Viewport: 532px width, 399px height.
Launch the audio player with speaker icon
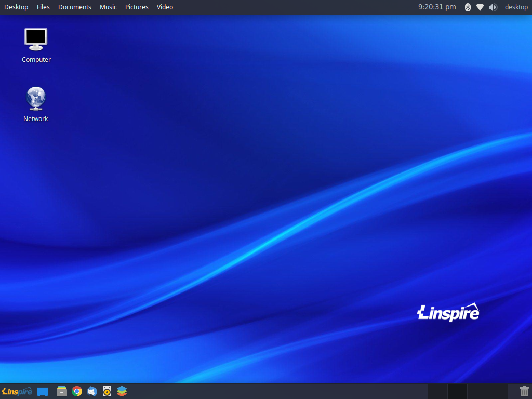(107, 391)
